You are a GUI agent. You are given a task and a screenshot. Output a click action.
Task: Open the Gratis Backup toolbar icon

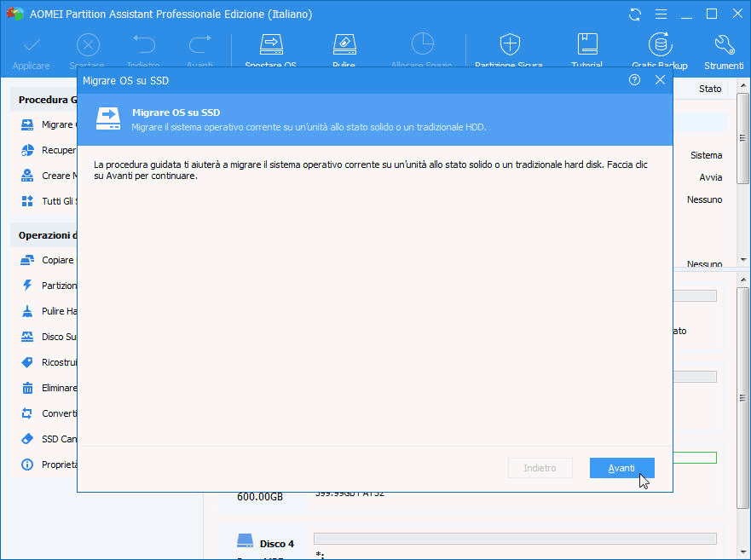coord(660,44)
